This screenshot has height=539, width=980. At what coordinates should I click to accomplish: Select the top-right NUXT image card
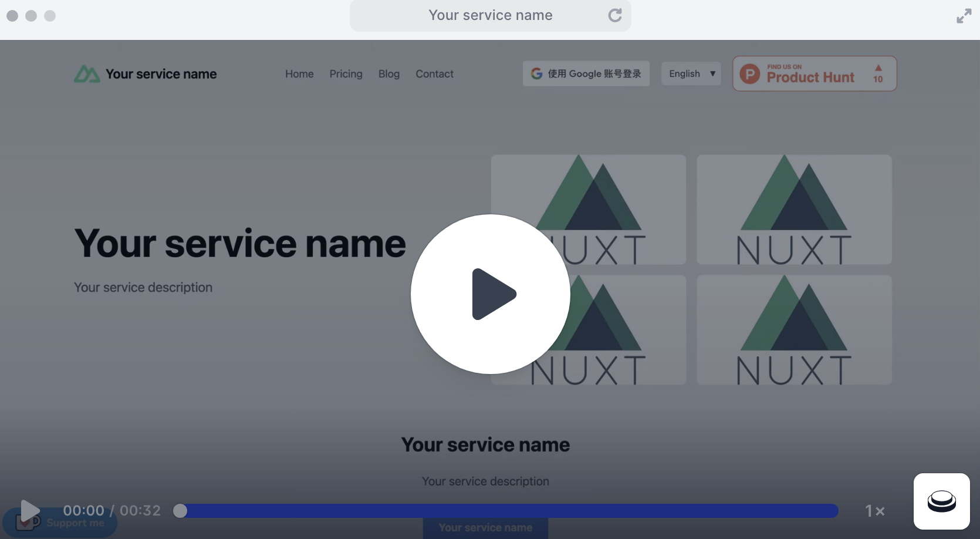[794, 210]
